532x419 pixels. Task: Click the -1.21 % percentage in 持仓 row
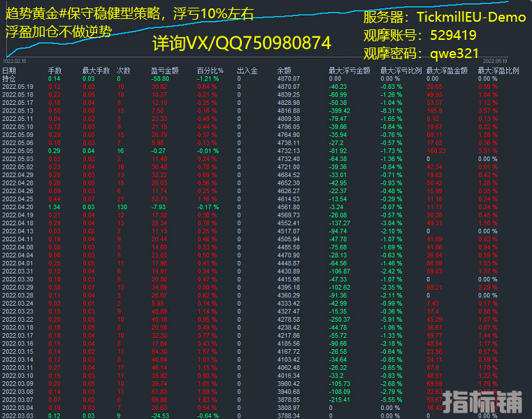208,79
